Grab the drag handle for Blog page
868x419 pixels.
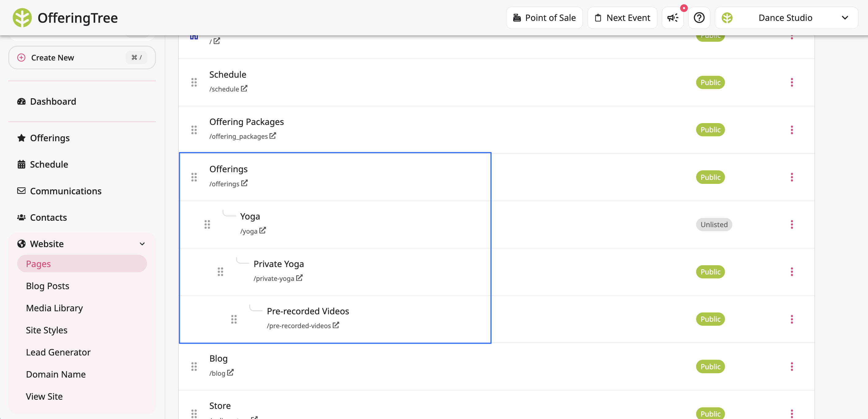[x=194, y=367]
